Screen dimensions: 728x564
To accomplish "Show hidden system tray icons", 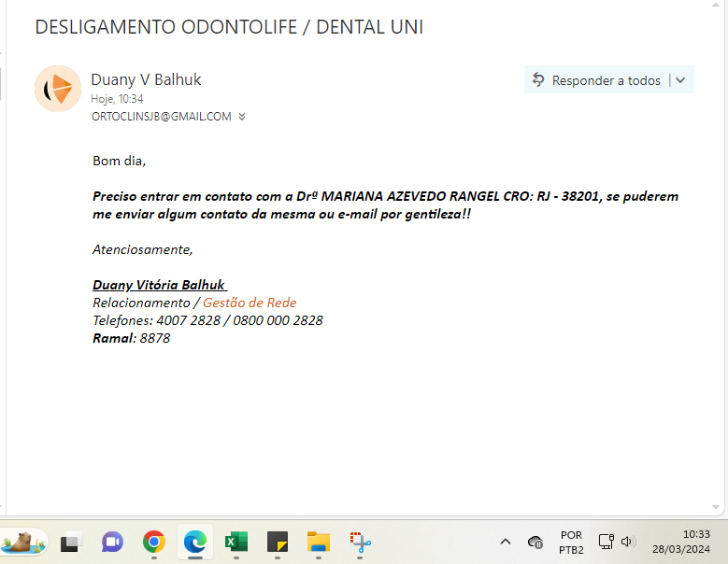I will [x=506, y=542].
